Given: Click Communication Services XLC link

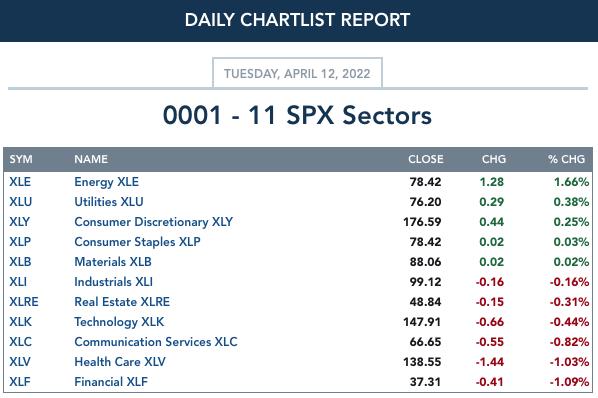Looking at the screenshot, I should [156, 342].
